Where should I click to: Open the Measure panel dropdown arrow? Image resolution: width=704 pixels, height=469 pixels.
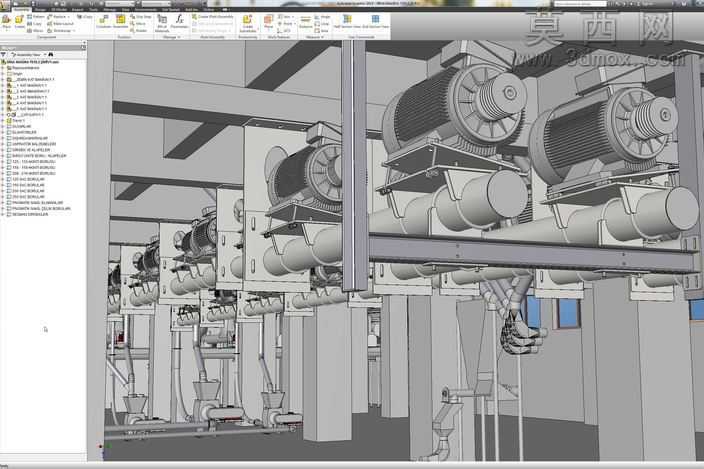pos(322,37)
